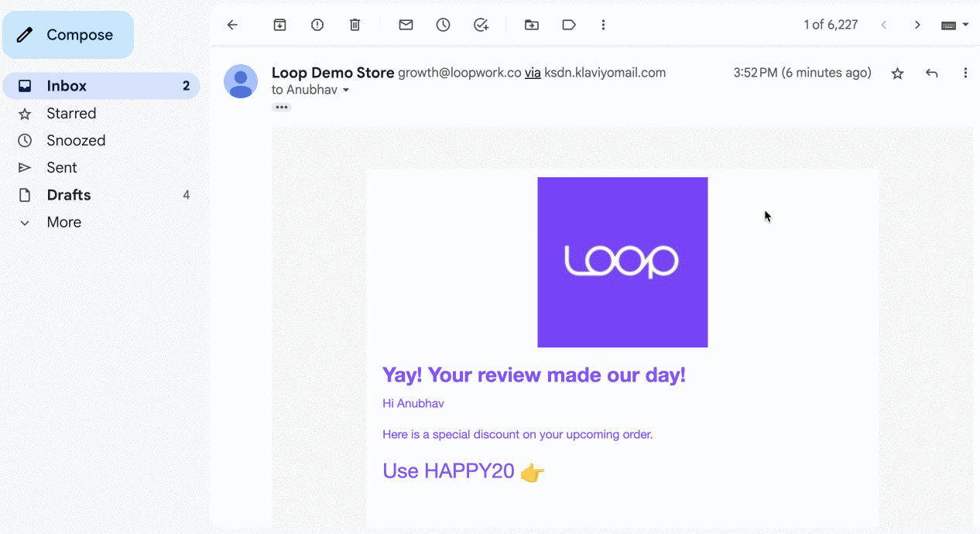Go to the older email arrow
Viewport: 980px width, 534px height.
tap(917, 25)
